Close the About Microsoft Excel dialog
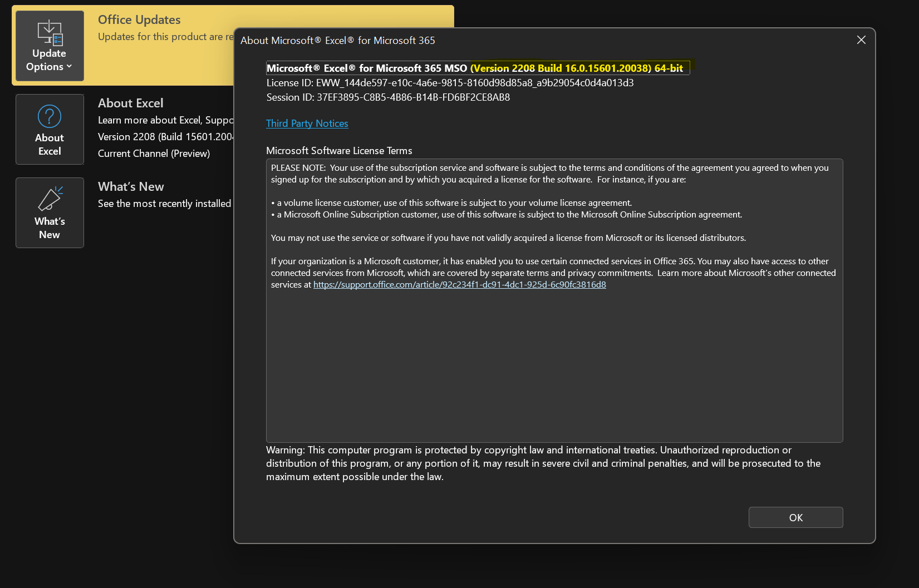Image resolution: width=919 pixels, height=588 pixels. (861, 40)
